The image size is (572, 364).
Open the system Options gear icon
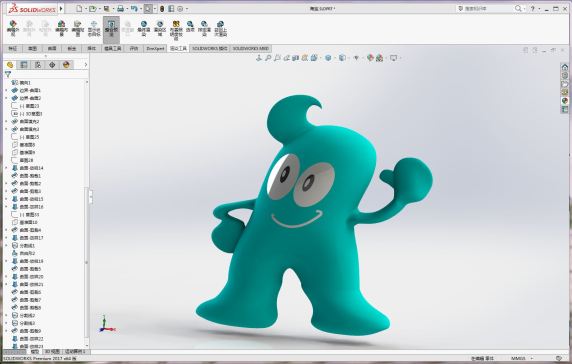pyautogui.click(x=180, y=8)
